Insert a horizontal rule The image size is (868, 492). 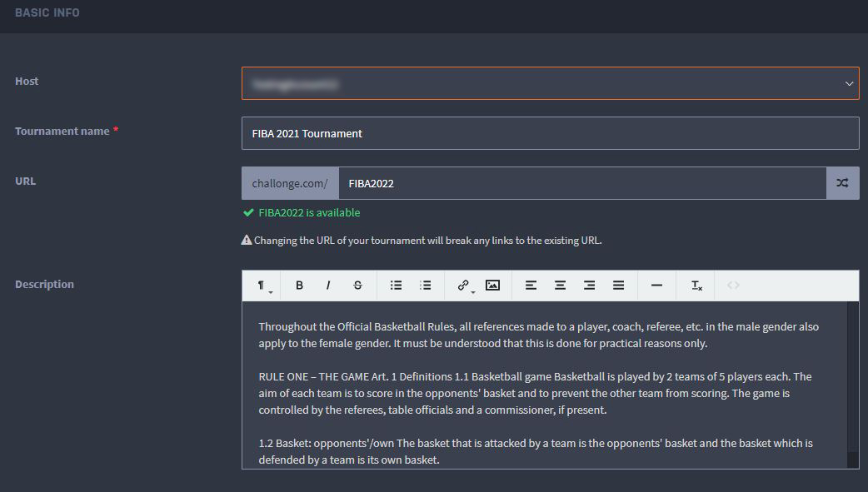click(x=657, y=285)
